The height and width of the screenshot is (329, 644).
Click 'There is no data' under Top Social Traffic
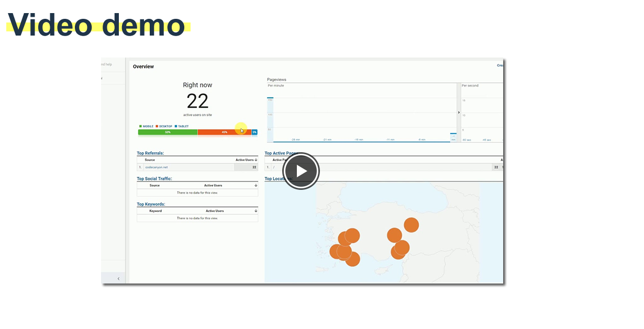tap(197, 192)
